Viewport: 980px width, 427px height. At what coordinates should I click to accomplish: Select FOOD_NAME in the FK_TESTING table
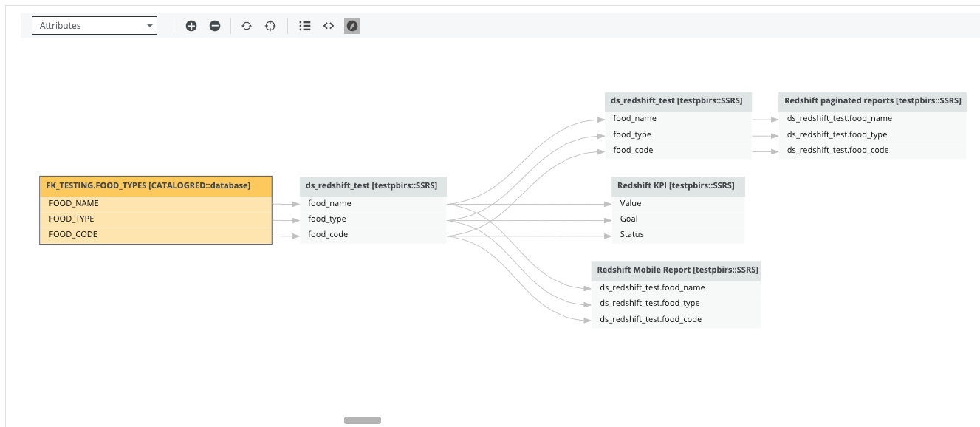pyautogui.click(x=74, y=203)
